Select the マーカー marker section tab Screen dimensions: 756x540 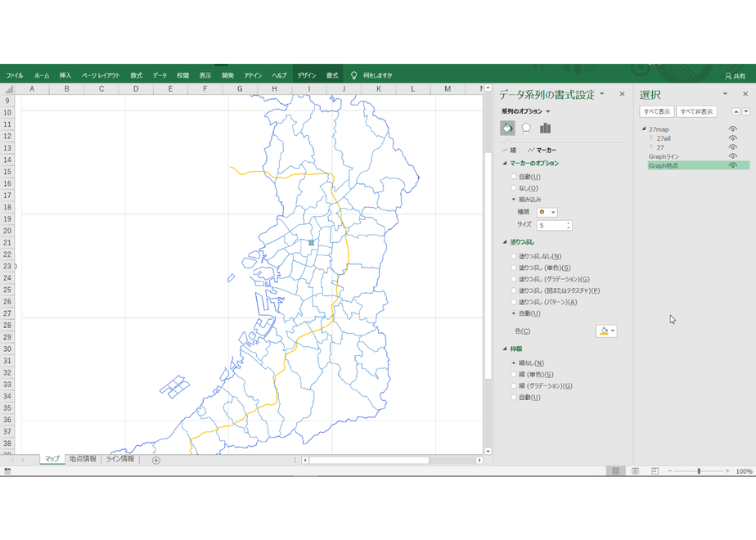[x=542, y=151]
